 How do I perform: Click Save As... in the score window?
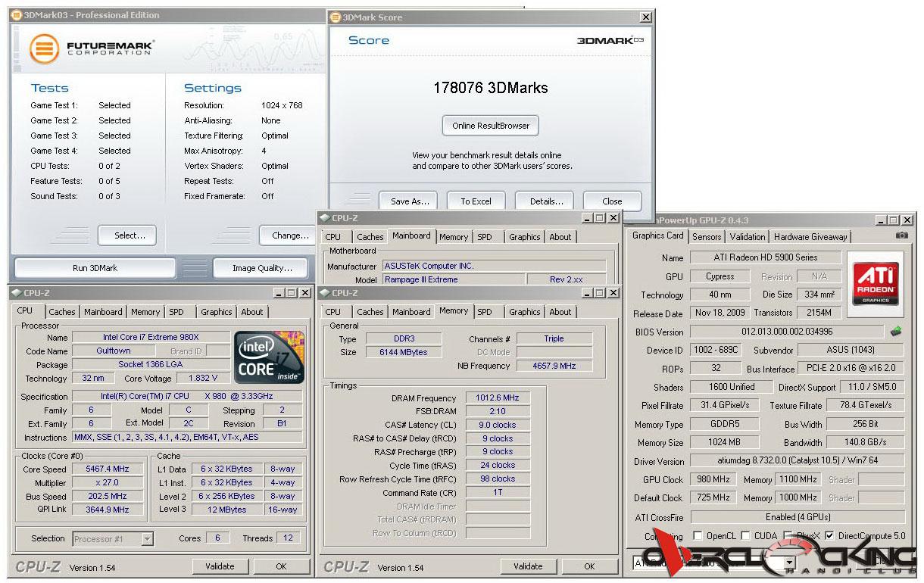click(410, 201)
